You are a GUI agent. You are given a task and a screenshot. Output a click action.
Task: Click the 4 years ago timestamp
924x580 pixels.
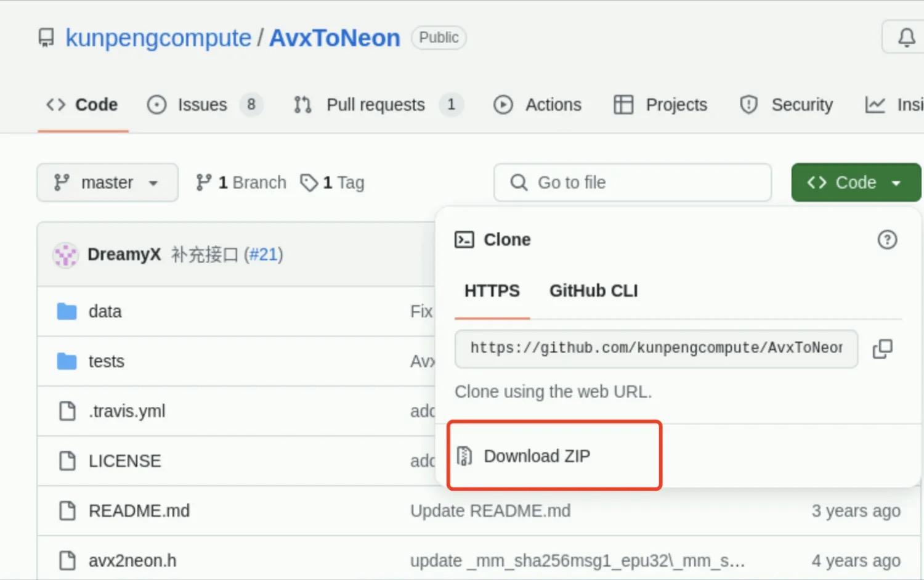(x=856, y=561)
